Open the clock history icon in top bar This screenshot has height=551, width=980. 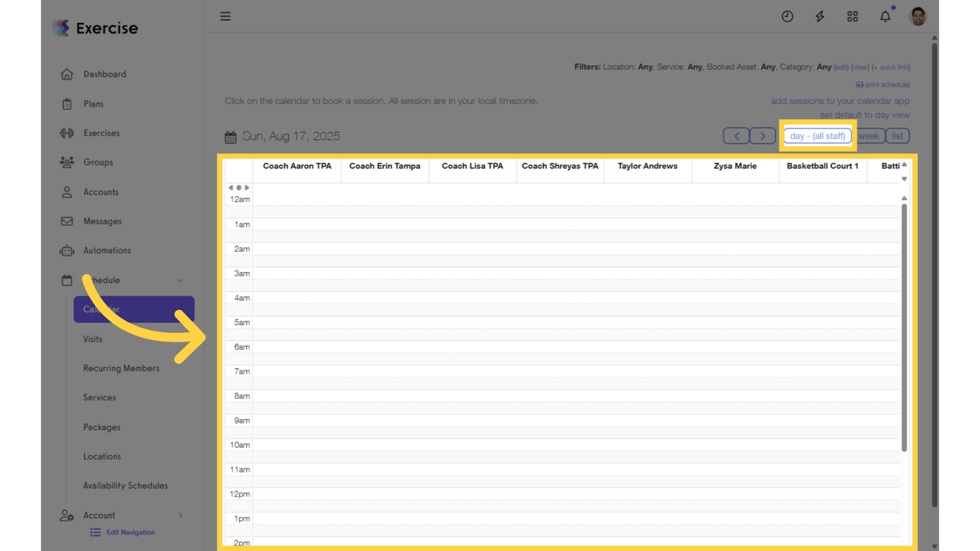pos(787,17)
